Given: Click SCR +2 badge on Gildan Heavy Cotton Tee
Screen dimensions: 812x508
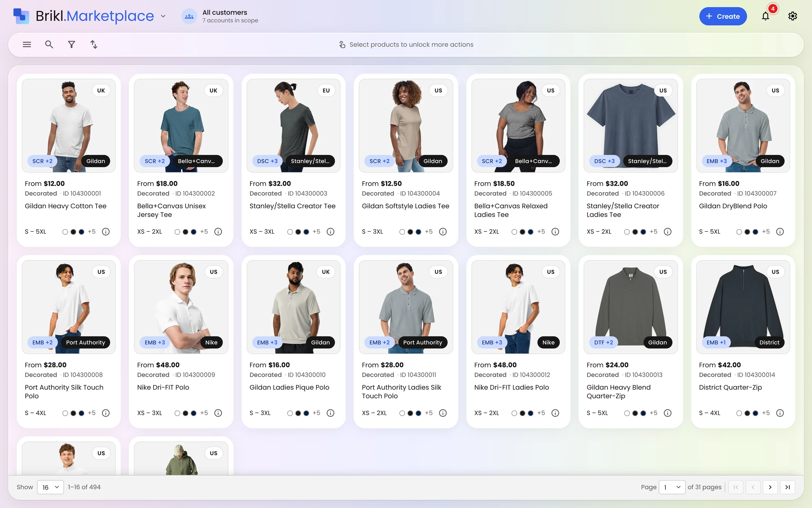Looking at the screenshot, I should coord(42,161).
